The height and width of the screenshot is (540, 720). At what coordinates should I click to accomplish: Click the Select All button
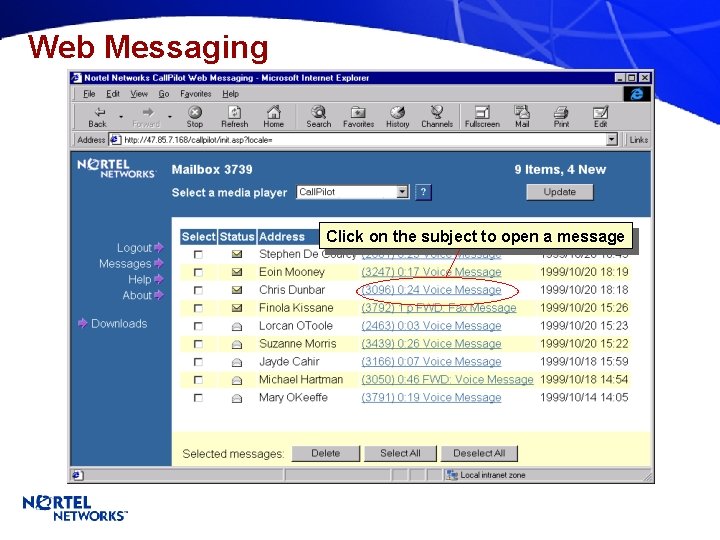tap(400, 454)
